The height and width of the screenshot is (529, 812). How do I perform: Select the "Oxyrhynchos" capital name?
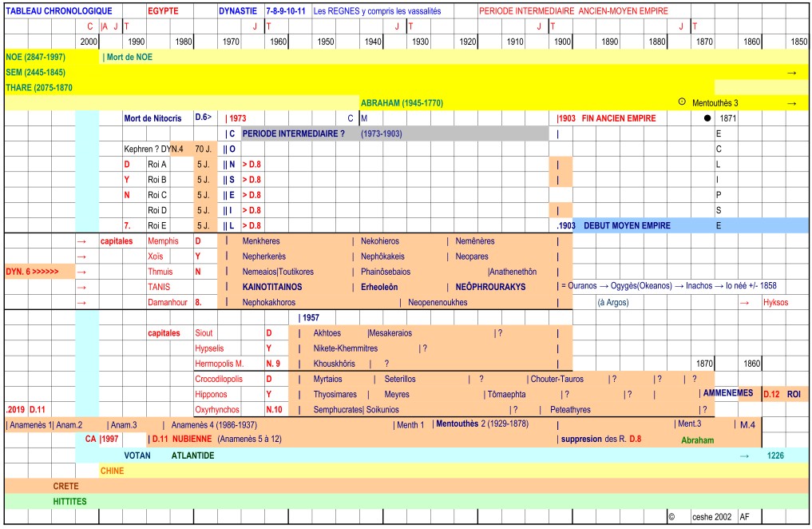(217, 410)
